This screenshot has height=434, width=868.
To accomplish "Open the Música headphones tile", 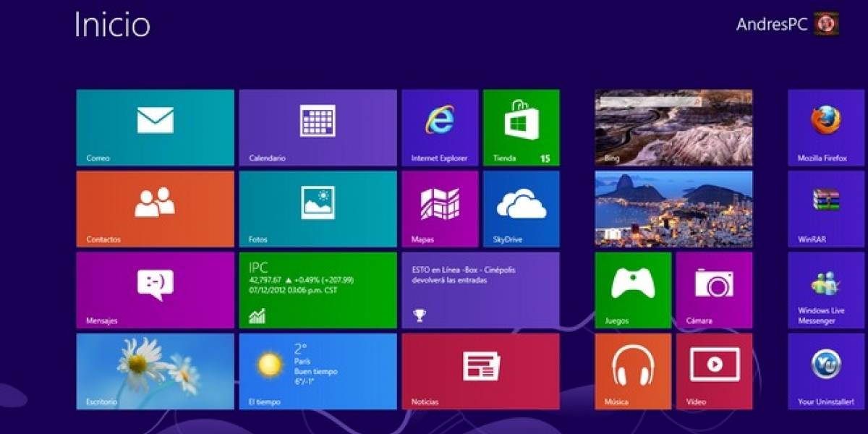I will coord(633,371).
